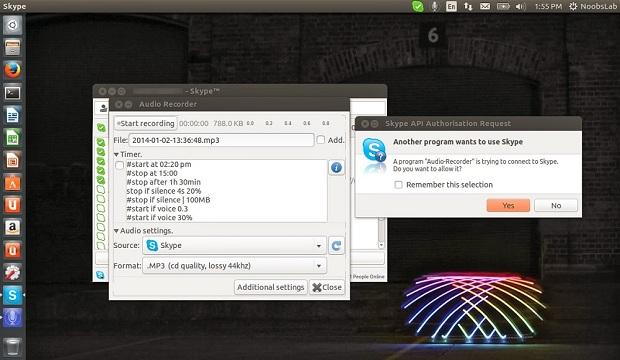Open the Files manager launcher icon
This screenshot has height=360, width=620.
12,48
